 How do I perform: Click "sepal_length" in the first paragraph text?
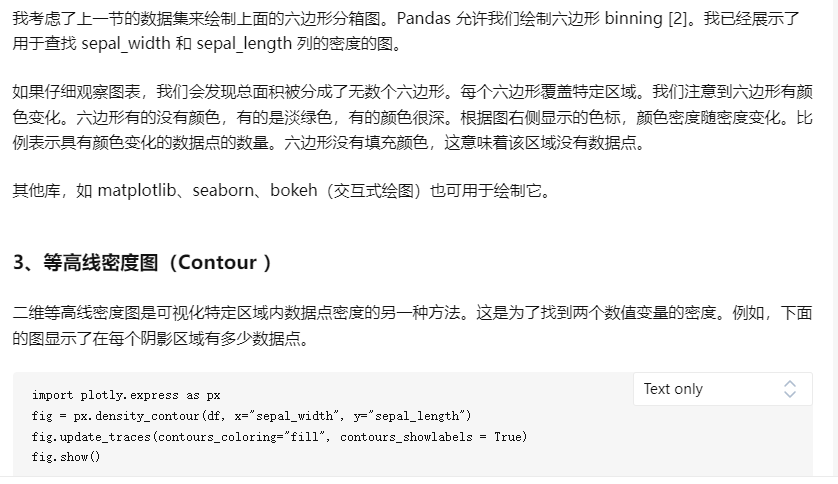coord(244,43)
